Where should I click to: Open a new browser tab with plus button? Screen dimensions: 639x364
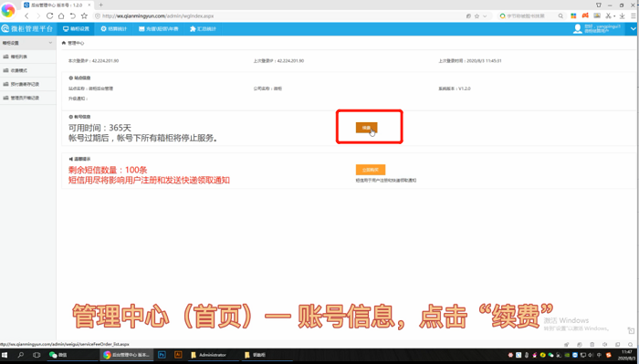(100, 5)
